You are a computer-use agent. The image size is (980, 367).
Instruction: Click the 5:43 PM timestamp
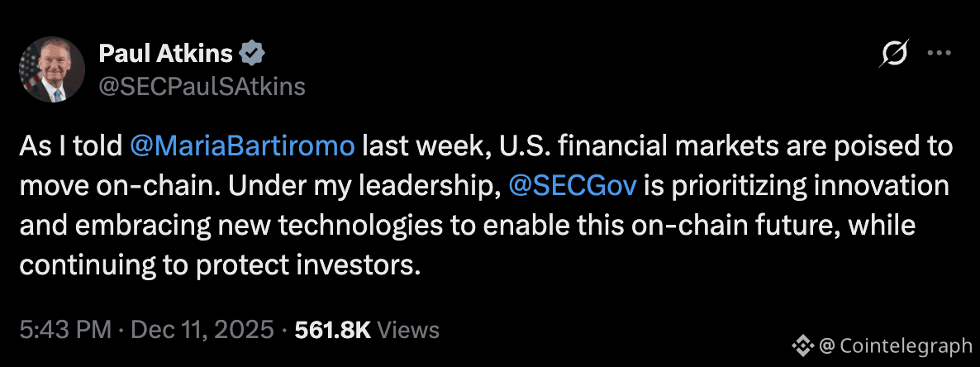[x=64, y=331]
